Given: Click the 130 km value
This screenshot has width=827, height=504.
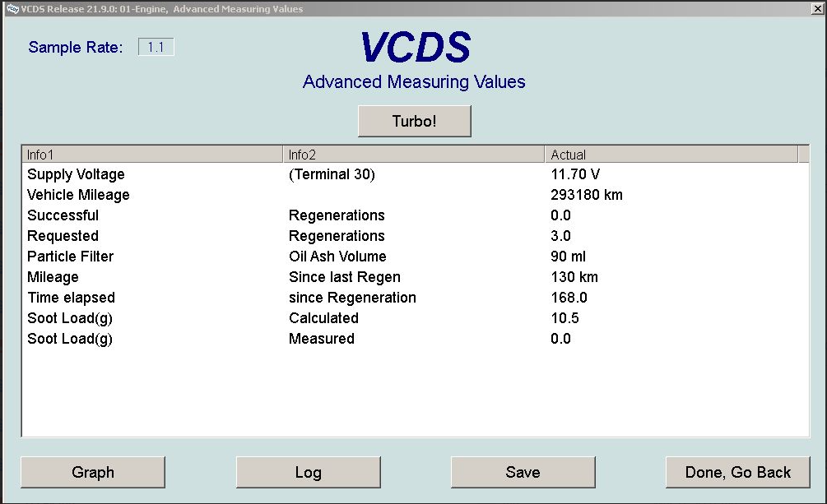Looking at the screenshot, I should coord(574,277).
